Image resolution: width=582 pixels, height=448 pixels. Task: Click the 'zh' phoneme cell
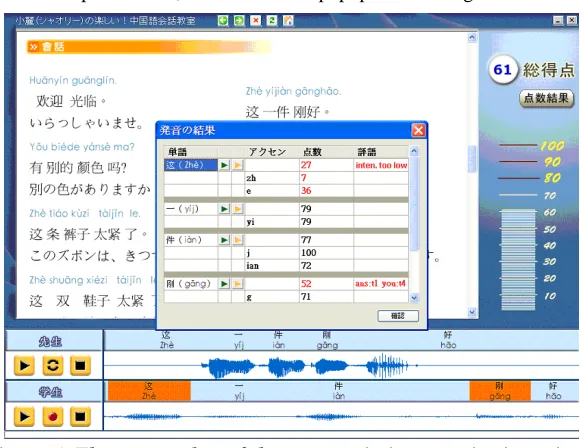click(272, 178)
